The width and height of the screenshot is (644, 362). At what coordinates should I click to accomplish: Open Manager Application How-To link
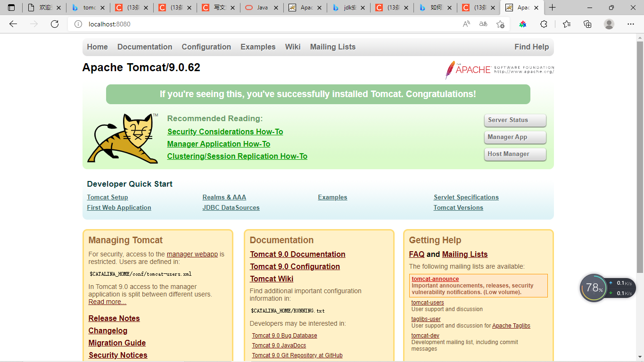click(219, 144)
